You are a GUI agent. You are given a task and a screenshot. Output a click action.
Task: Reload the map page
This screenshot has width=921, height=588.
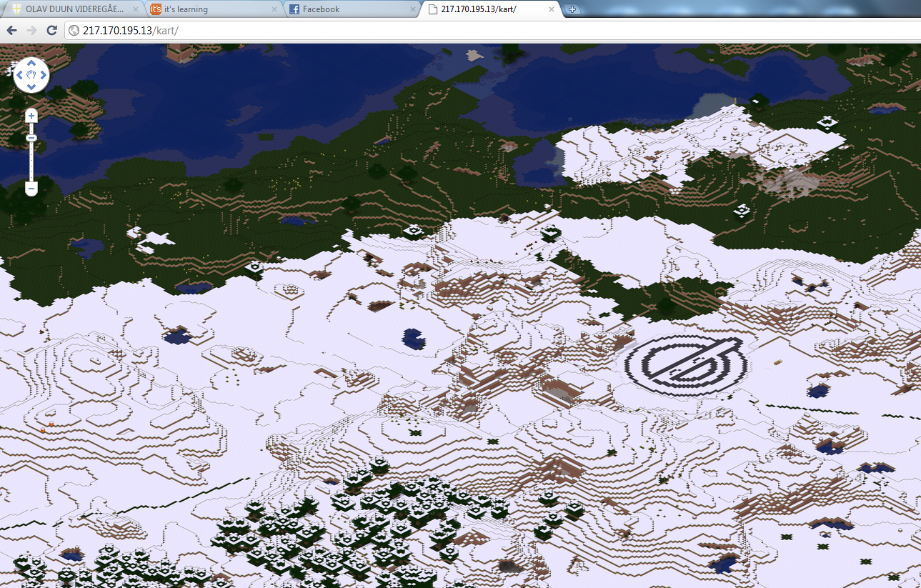tap(51, 30)
